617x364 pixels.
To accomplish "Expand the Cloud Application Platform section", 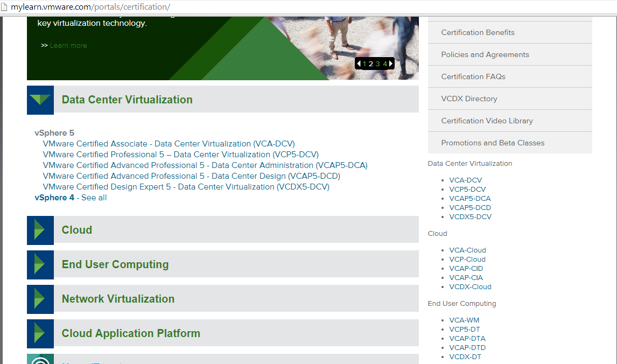I will pos(40,333).
